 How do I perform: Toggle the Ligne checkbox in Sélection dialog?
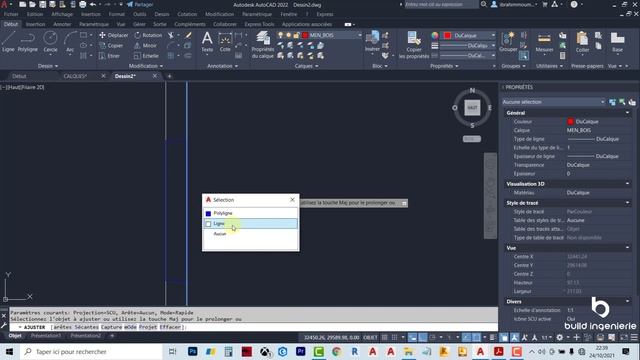[x=208, y=224]
